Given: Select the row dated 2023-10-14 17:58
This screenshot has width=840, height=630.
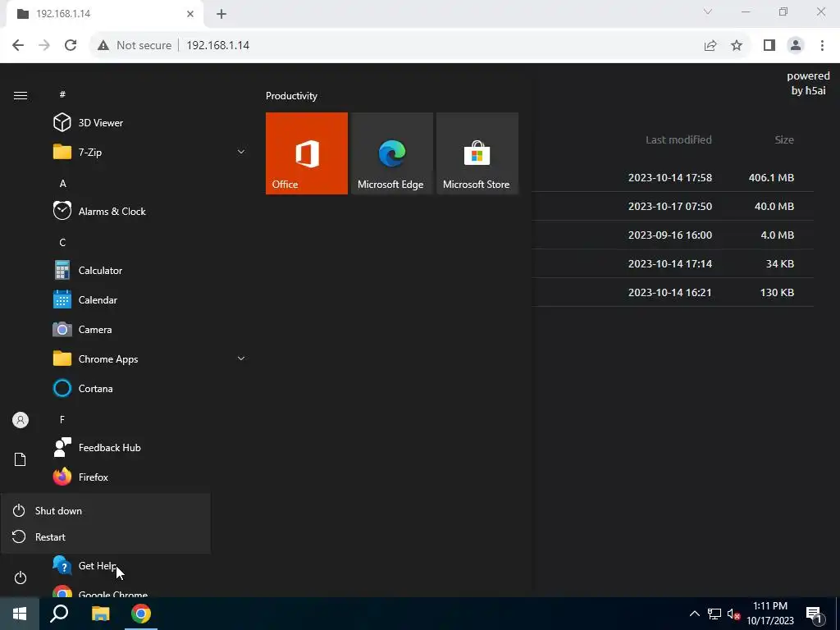Looking at the screenshot, I should tap(673, 177).
